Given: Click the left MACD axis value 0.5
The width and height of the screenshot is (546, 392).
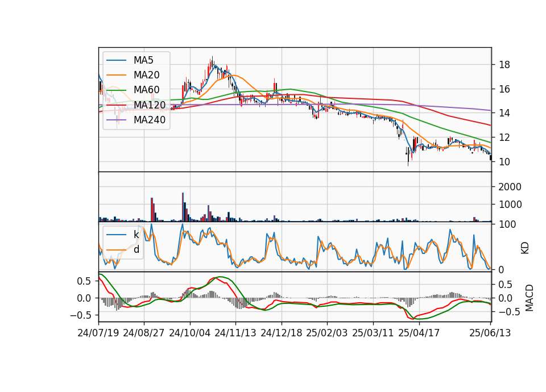Looking at the screenshot, I should tap(84, 281).
